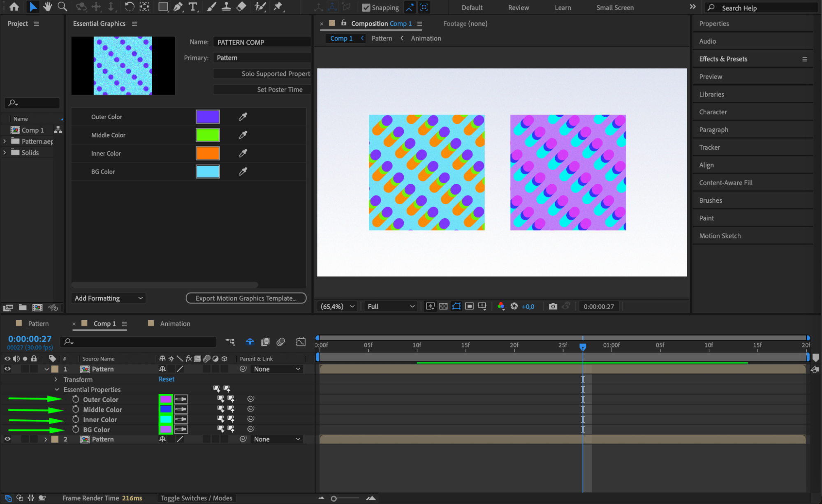822x504 pixels.
Task: Select the Zoom magnifier tool
Action: click(62, 7)
